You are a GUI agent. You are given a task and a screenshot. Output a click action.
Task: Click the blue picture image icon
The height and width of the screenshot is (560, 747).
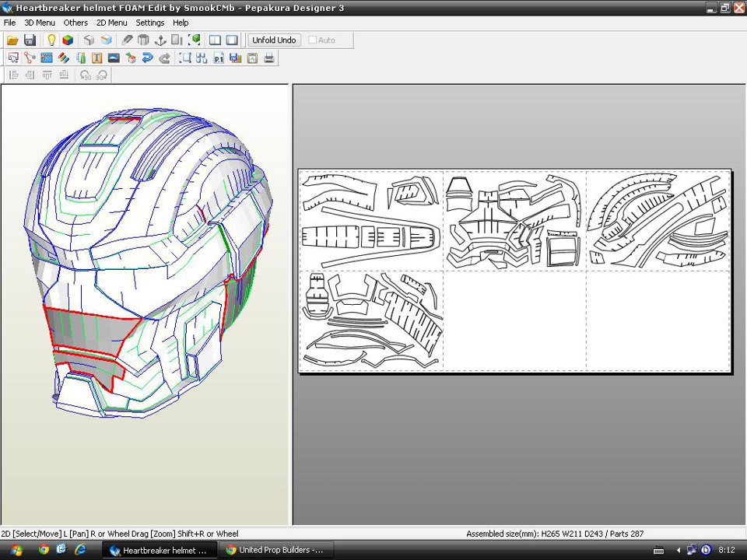(x=114, y=58)
